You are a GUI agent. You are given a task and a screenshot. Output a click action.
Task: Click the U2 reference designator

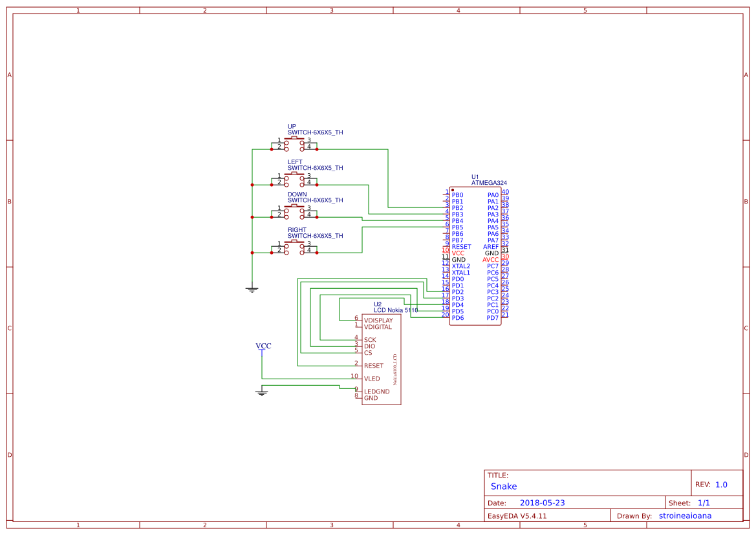[x=378, y=304]
